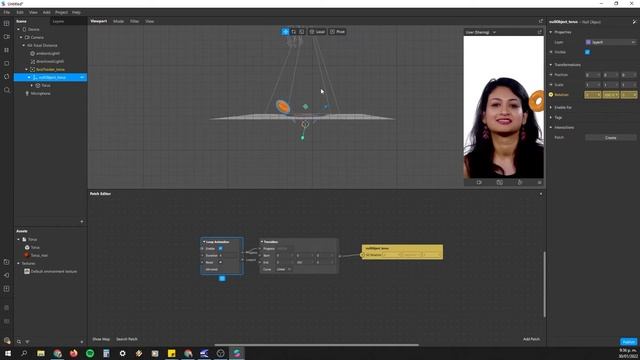Viewport: 640px width, 360px height.
Task: Click Add Patch in patch editor
Action: pos(531,339)
